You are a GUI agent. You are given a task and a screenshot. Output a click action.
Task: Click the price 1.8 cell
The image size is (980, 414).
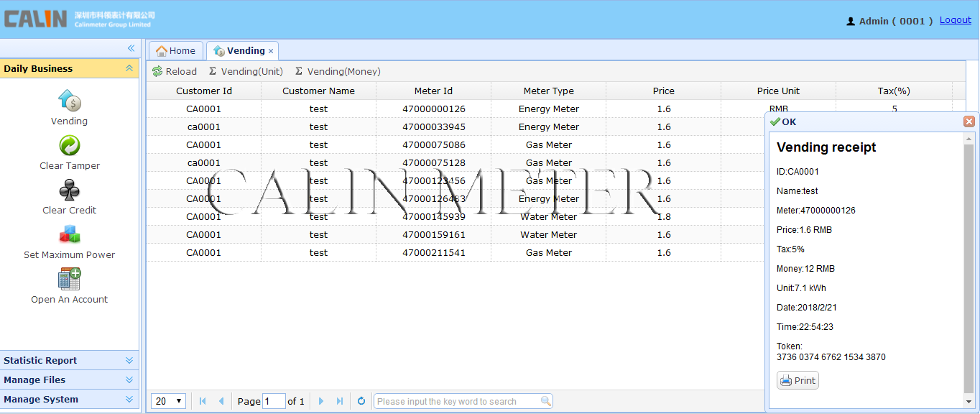[664, 216]
